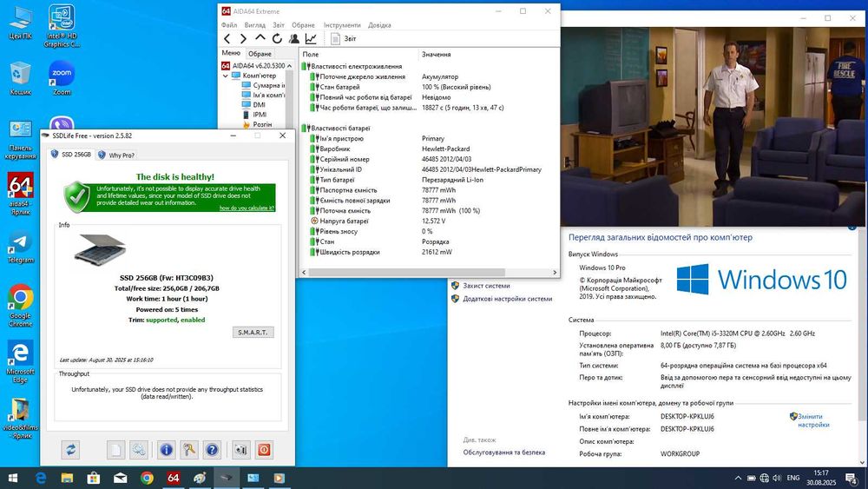Select DMI tree item in AIDA64
The image size is (868, 489).
pyautogui.click(x=253, y=105)
